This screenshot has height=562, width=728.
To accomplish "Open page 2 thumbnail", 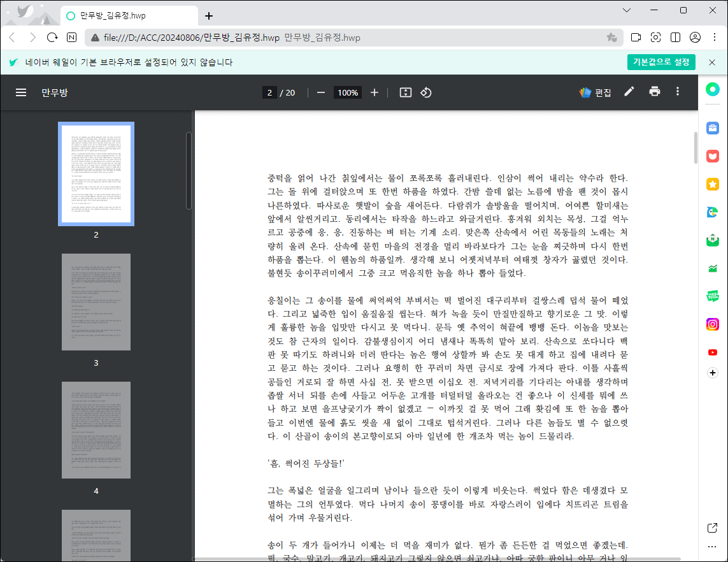I will pyautogui.click(x=96, y=174).
